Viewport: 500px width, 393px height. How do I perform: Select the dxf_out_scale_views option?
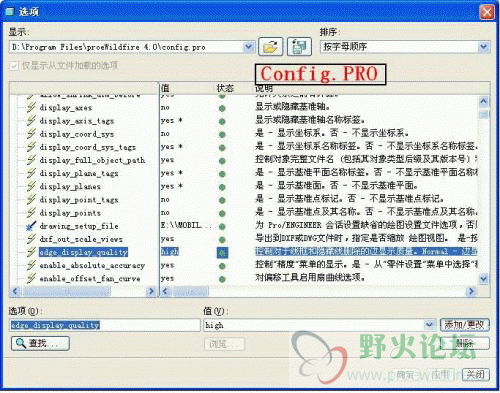click(x=81, y=239)
